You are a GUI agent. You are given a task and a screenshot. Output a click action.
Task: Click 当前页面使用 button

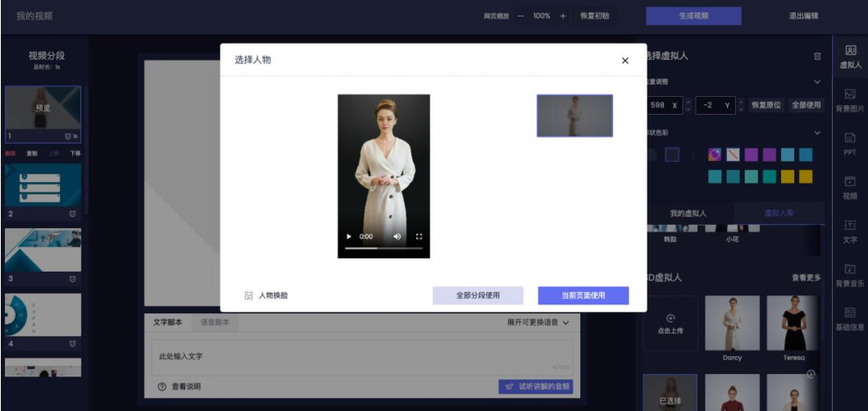[583, 296]
